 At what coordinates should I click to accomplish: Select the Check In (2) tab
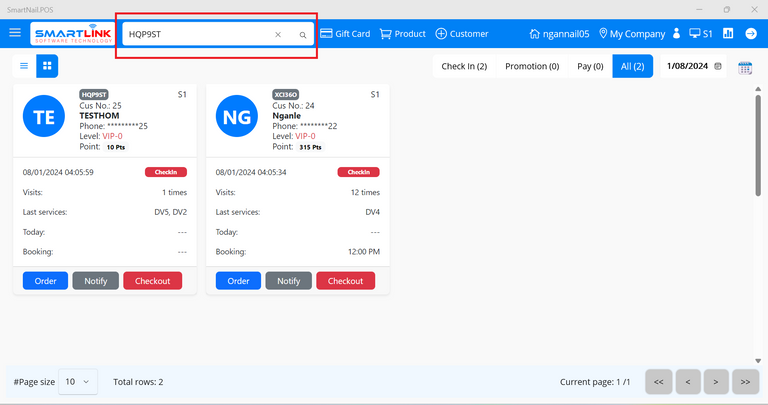click(x=464, y=66)
